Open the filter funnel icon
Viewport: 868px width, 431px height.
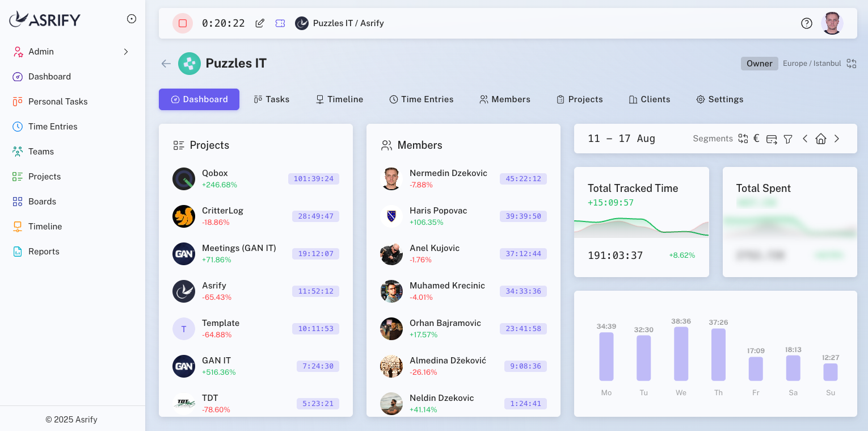pos(788,139)
